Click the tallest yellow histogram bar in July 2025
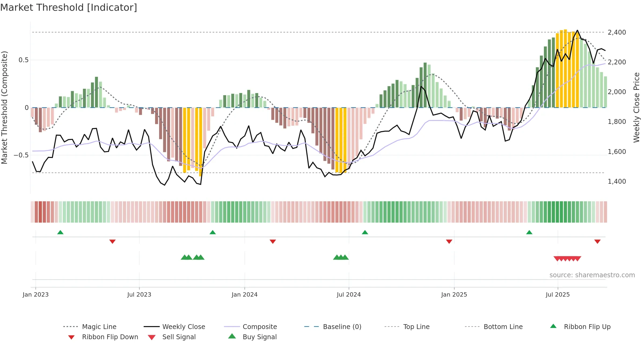 click(x=565, y=68)
